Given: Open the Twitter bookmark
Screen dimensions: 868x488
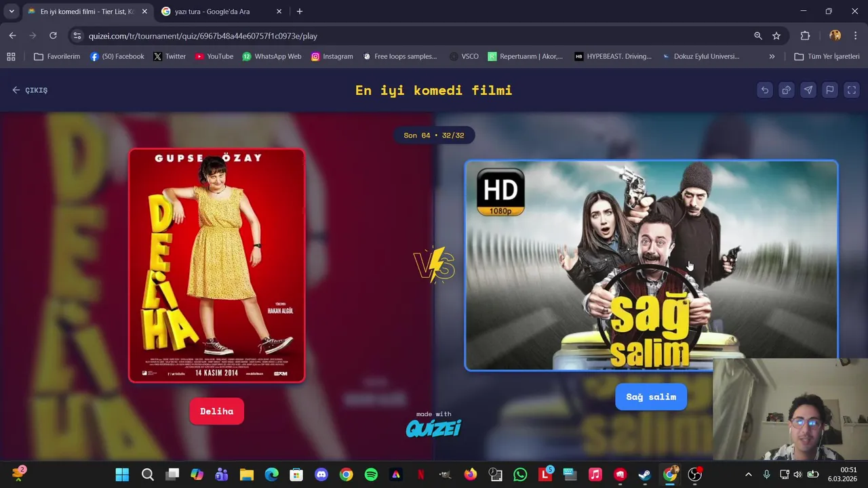Looking at the screenshot, I should [170, 56].
